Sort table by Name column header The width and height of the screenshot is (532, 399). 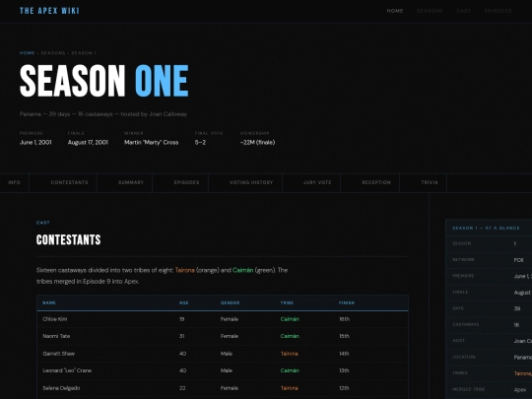click(49, 302)
